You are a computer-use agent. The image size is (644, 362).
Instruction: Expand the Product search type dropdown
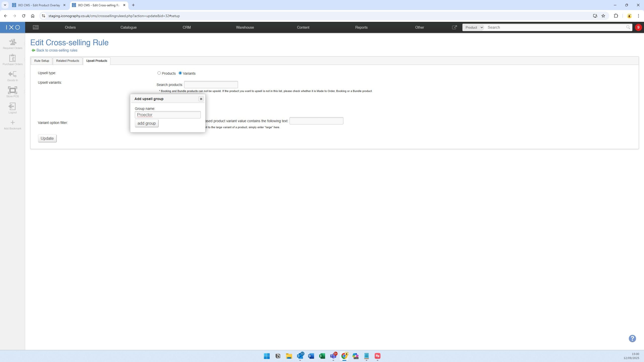click(473, 27)
